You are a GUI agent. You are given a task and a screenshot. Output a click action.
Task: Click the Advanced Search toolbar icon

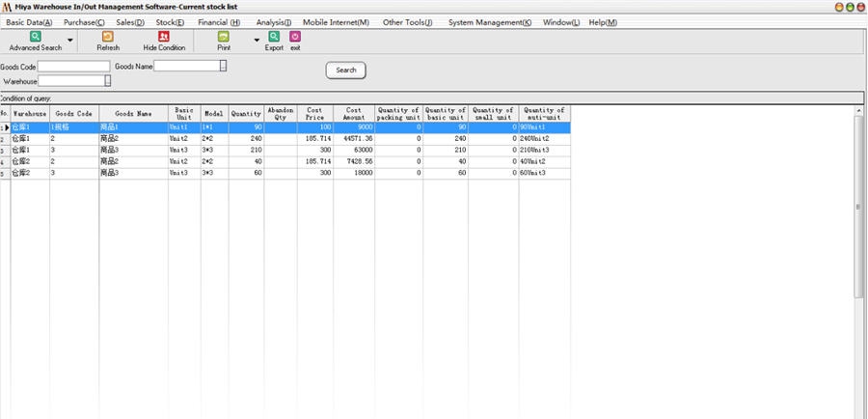tap(35, 37)
